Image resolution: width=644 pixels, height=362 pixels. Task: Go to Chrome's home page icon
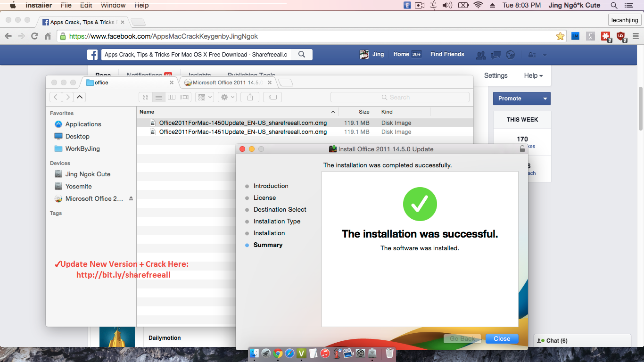click(48, 36)
